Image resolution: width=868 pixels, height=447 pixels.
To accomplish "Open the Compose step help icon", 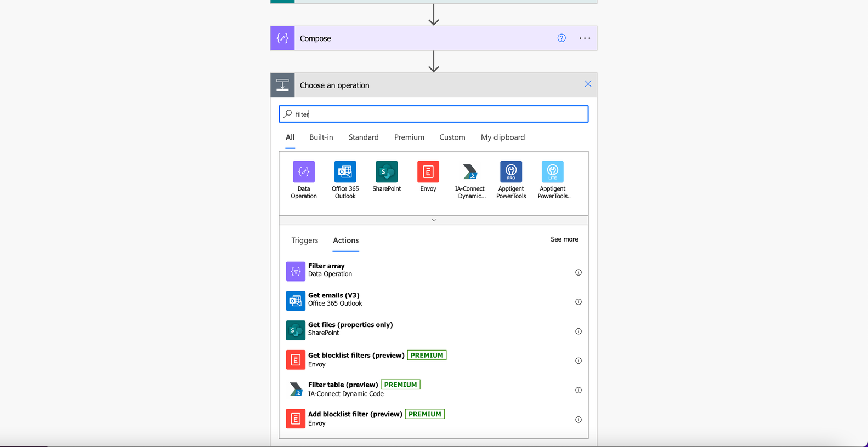I will [x=561, y=38].
